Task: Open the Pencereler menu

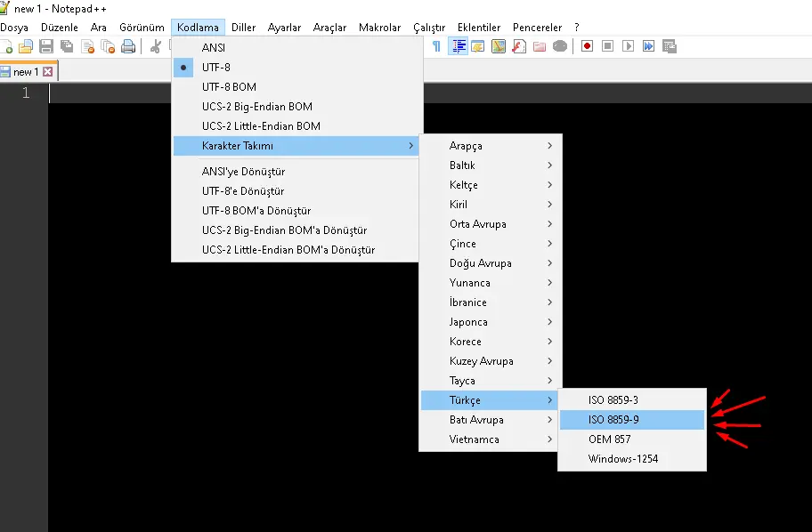Action: [537, 28]
